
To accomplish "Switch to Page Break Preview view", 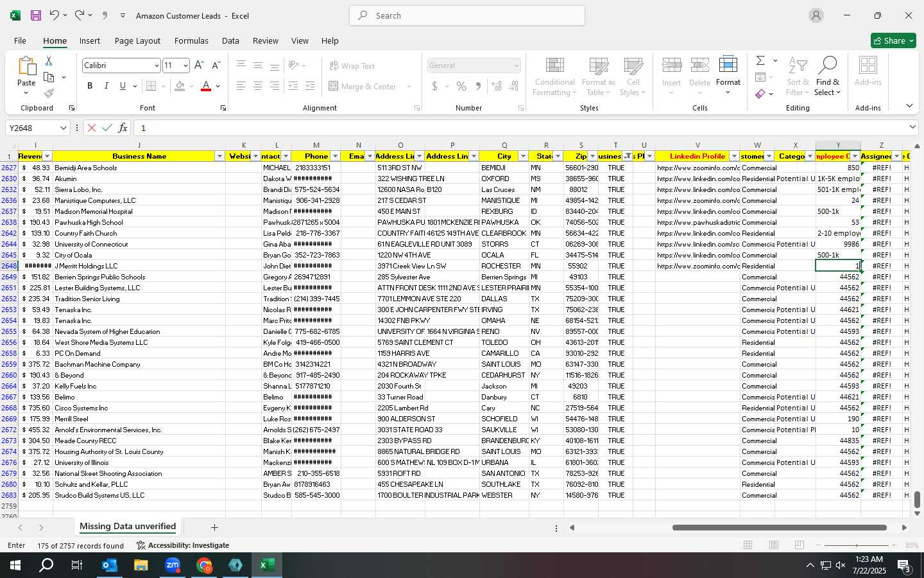I will pyautogui.click(x=799, y=545).
